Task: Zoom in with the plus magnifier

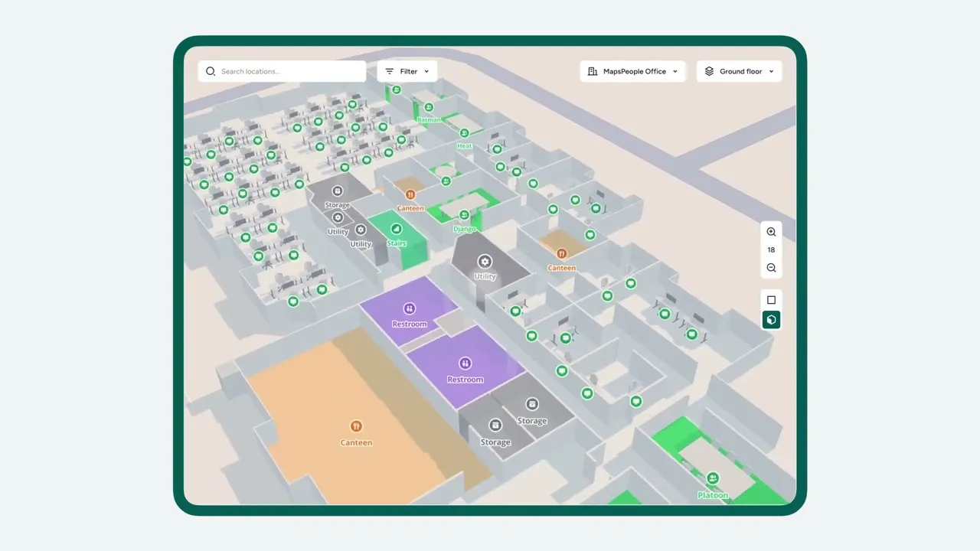Action: tap(771, 232)
